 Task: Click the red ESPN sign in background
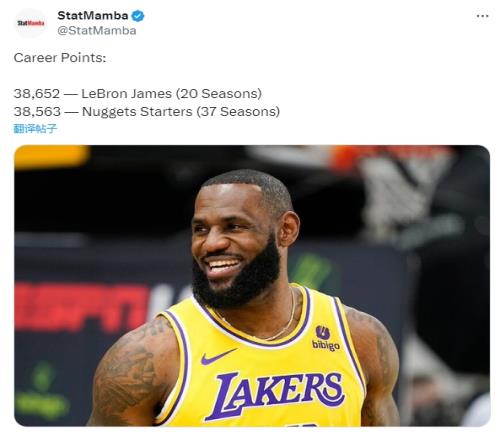[82, 306]
